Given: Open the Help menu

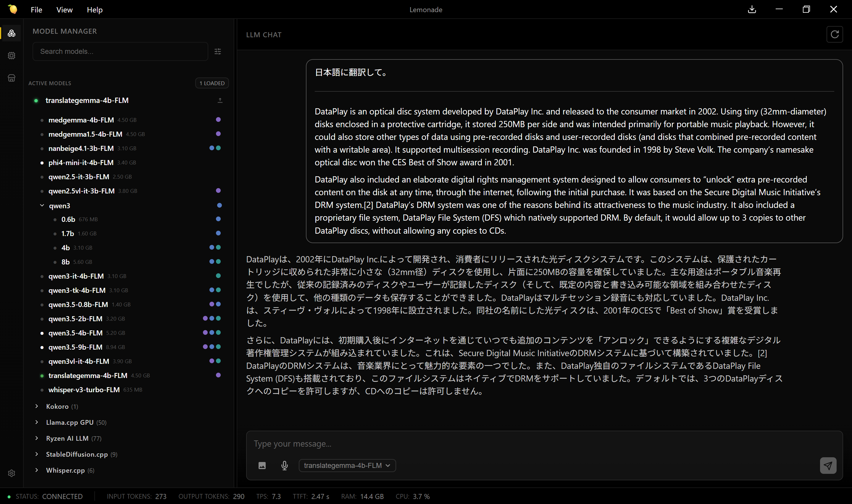Looking at the screenshot, I should tap(94, 10).
